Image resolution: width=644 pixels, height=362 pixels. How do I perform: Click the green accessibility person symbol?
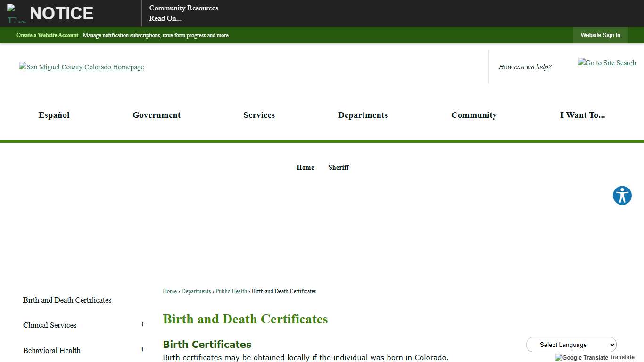pos(622,195)
